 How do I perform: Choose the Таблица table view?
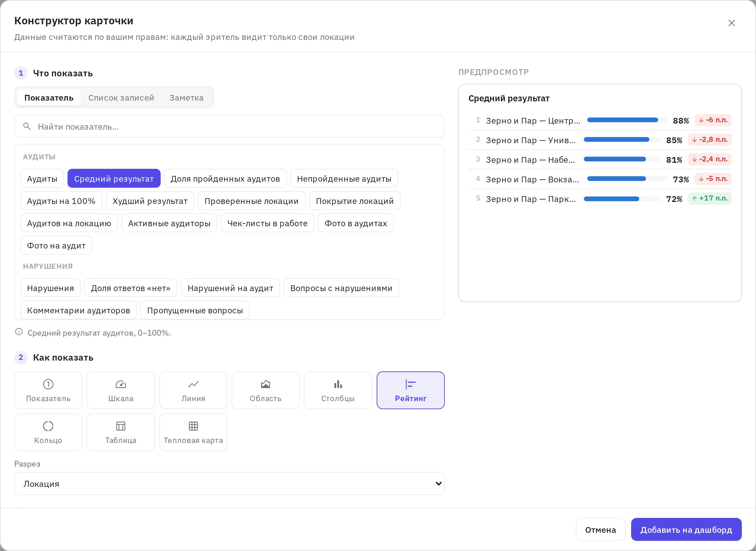[x=121, y=432]
